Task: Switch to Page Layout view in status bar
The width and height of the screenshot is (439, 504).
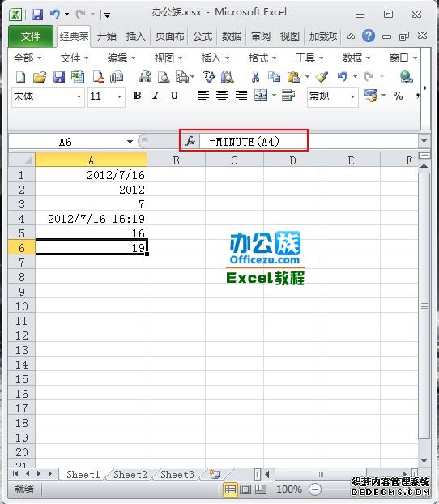Action: 245,489
